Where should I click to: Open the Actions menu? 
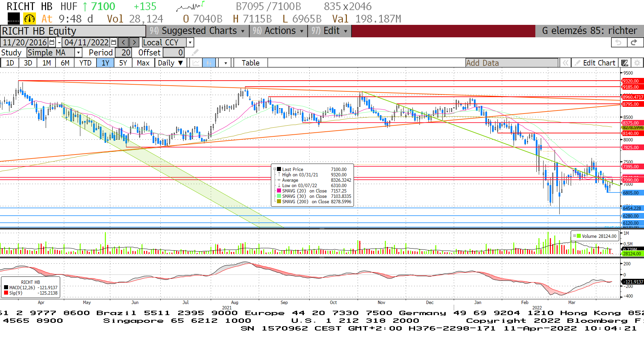pyautogui.click(x=278, y=31)
